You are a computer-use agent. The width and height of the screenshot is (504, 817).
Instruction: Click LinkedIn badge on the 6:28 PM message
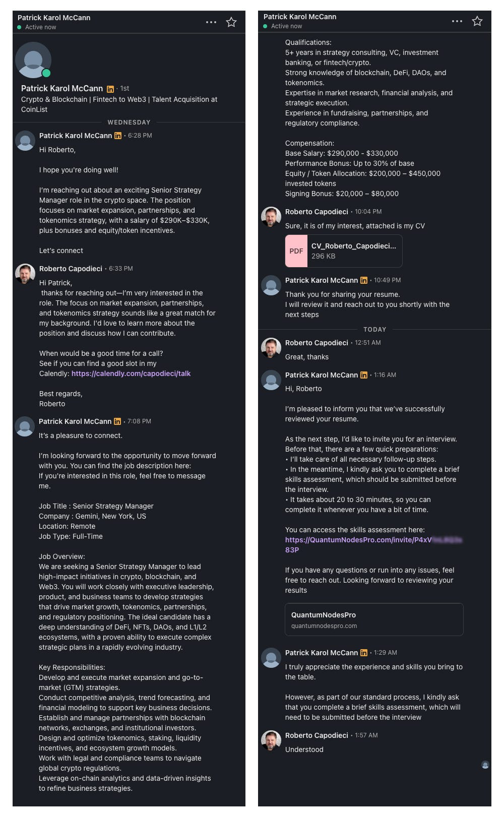pos(118,136)
